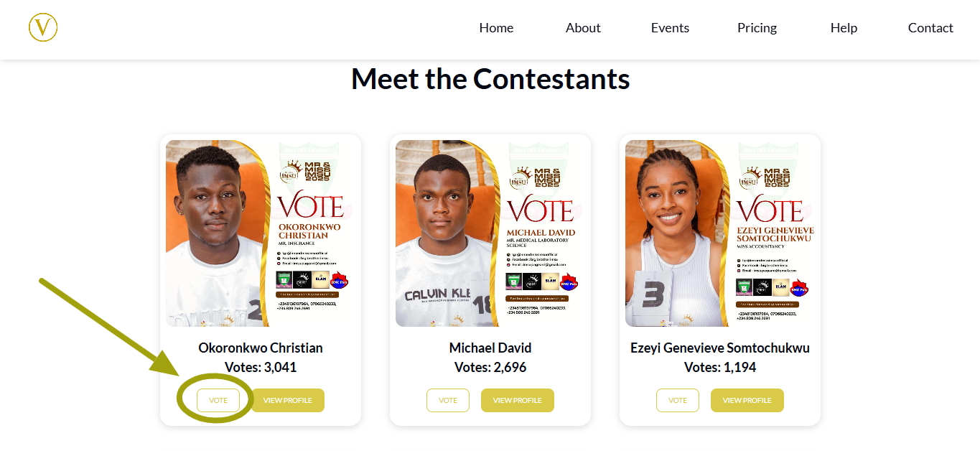
Task: Click the gold V logo icon
Action: click(43, 28)
